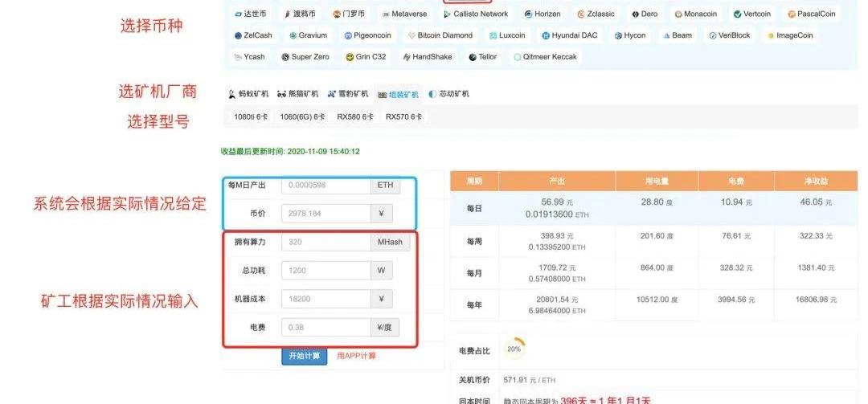
Task: Open the 熊猫矿机 manufacturer tab
Action: (297, 94)
